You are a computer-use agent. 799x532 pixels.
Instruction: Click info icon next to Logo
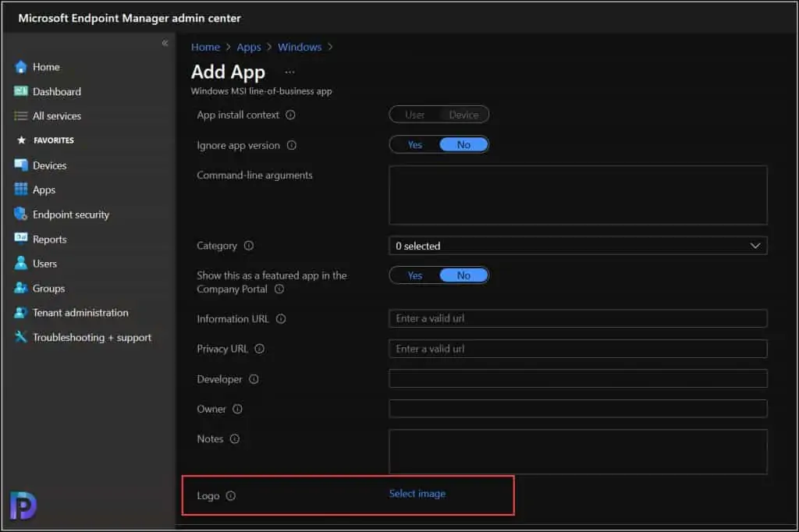[x=231, y=495]
